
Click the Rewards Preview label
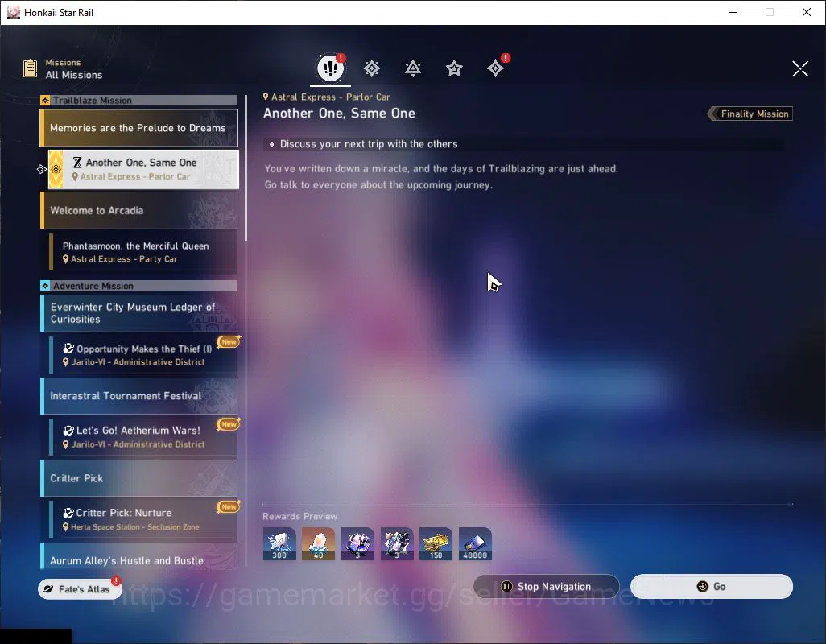click(299, 517)
